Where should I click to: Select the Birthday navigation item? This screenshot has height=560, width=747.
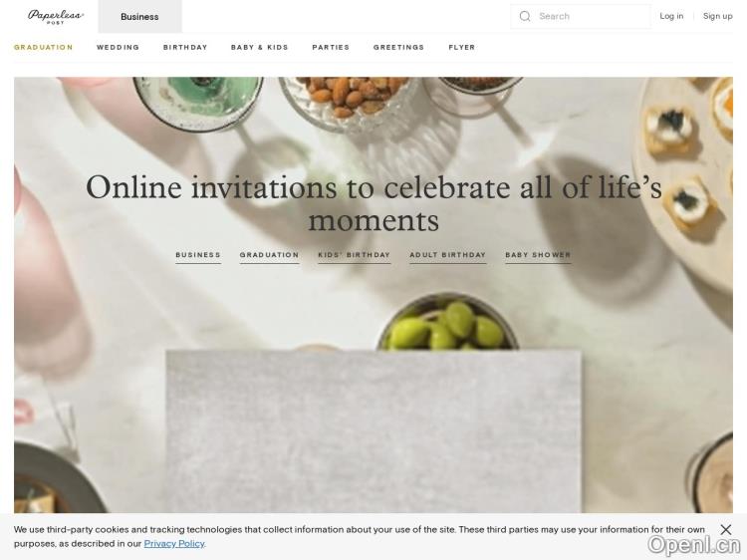[x=185, y=47]
